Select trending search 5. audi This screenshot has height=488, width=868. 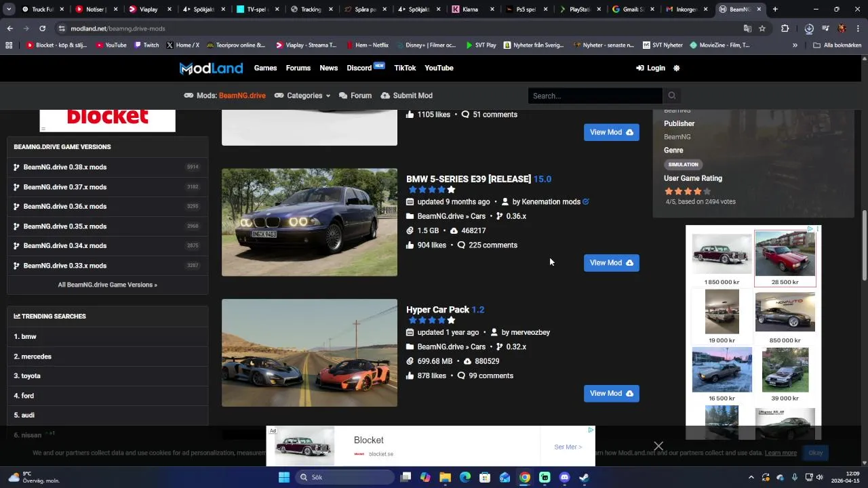(107, 415)
